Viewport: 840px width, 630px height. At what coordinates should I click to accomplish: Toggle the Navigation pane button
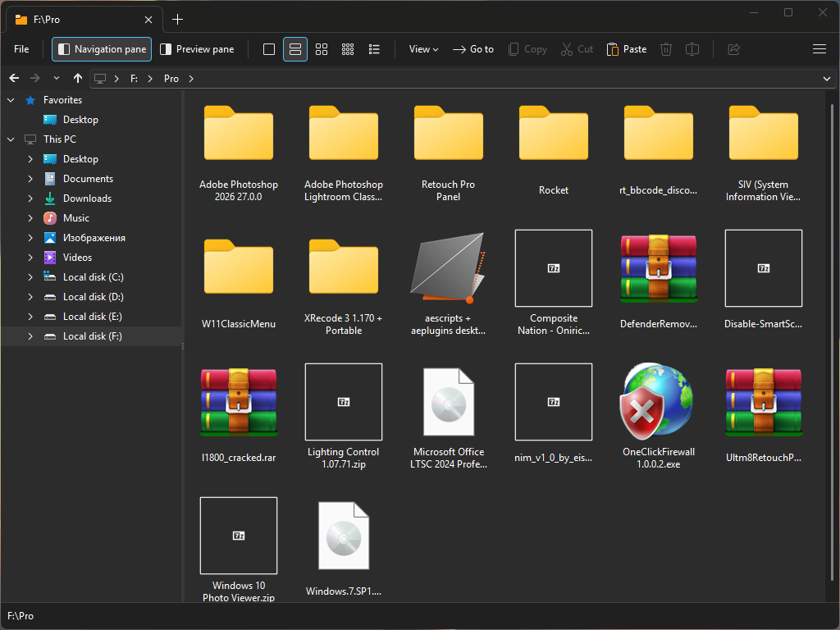point(102,49)
